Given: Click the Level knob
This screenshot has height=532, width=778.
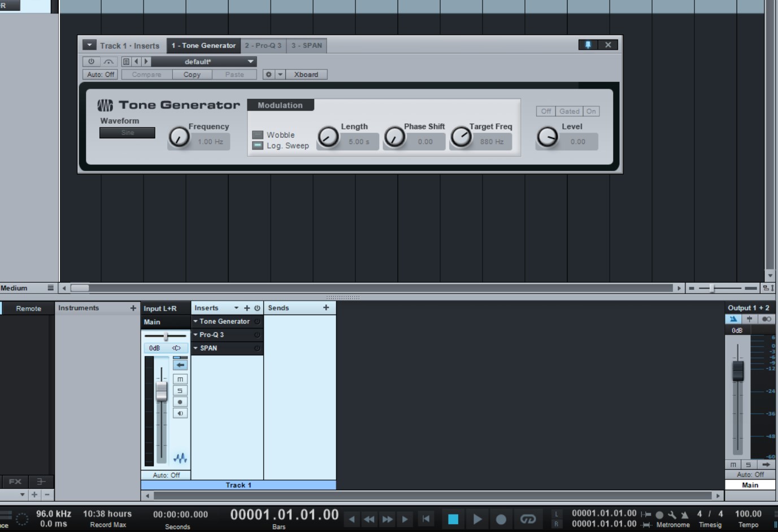Looking at the screenshot, I should (547, 137).
